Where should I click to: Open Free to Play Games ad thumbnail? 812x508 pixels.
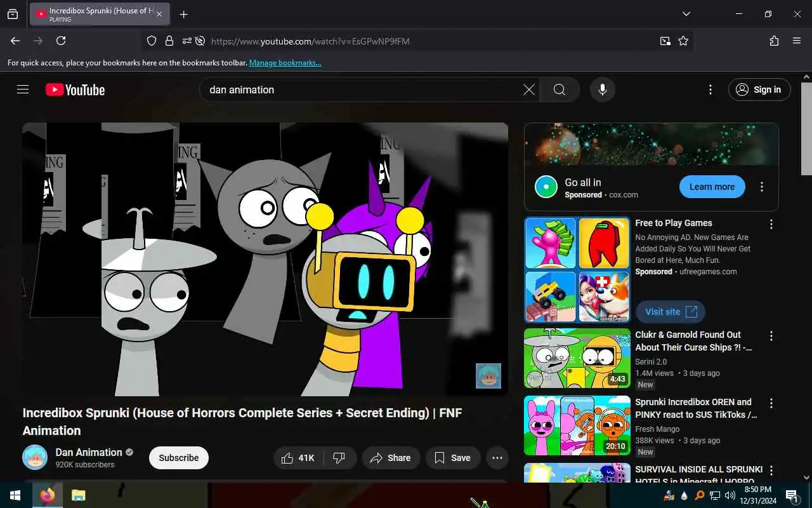(x=577, y=270)
